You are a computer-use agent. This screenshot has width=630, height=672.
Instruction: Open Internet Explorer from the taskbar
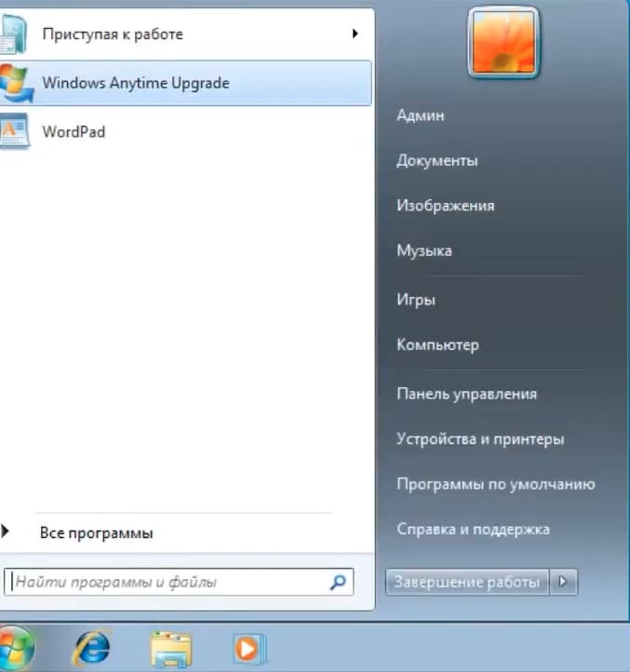click(x=92, y=648)
